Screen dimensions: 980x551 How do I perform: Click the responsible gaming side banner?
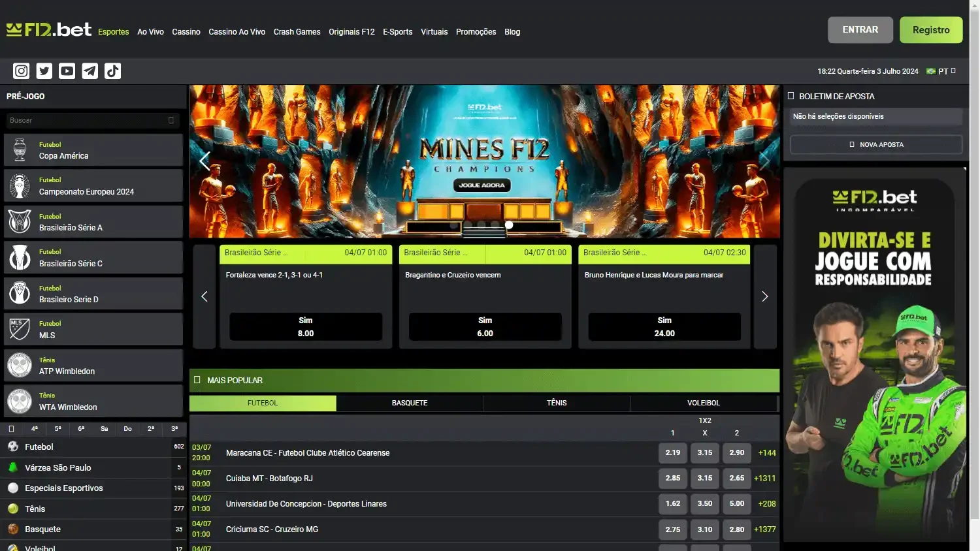(x=875, y=354)
